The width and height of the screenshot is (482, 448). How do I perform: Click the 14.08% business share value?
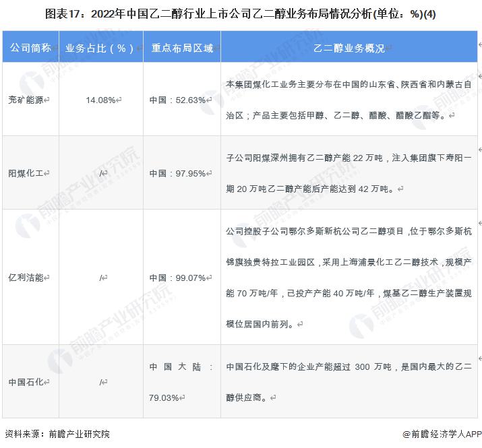(102, 100)
